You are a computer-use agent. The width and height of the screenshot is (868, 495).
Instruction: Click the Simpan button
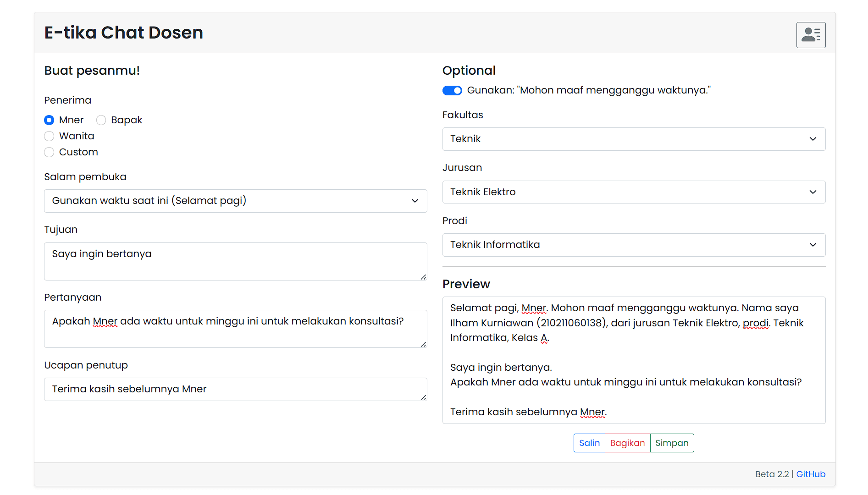click(671, 443)
